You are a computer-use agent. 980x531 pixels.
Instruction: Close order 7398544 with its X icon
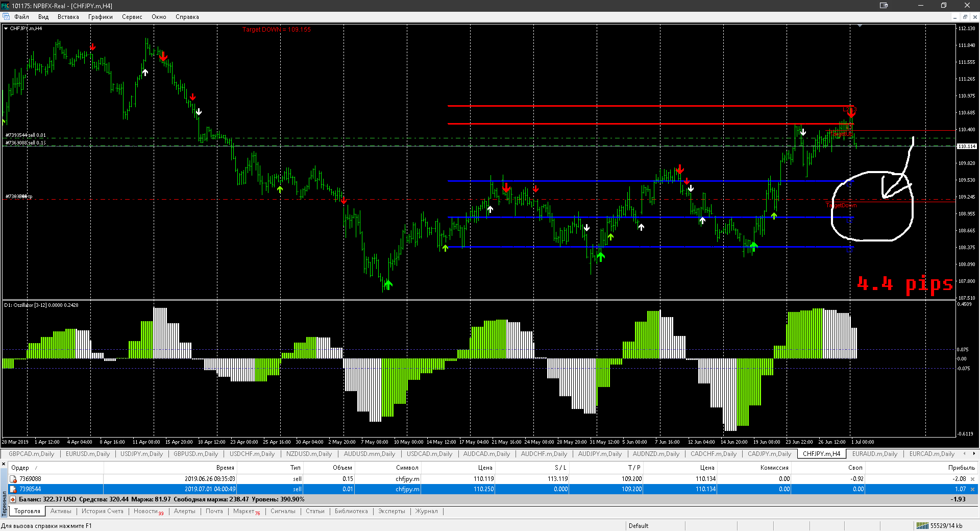coord(972,489)
